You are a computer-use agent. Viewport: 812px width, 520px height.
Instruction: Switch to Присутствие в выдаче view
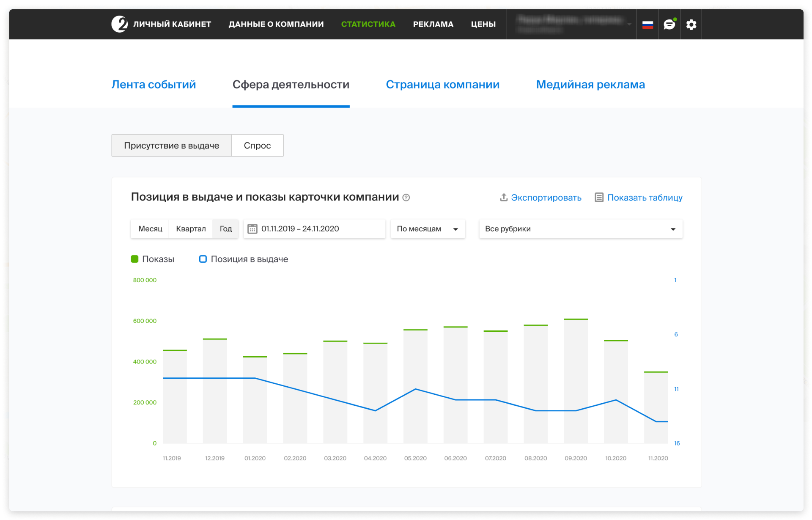pos(171,146)
